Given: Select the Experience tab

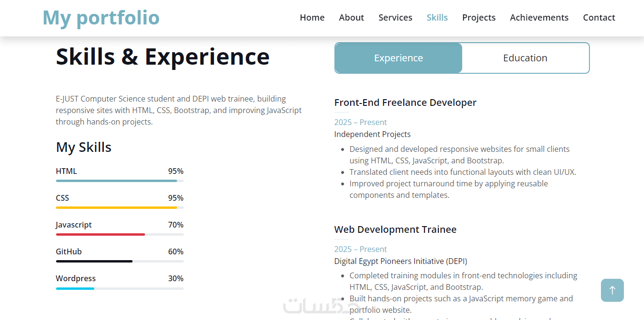Looking at the screenshot, I should [399, 58].
